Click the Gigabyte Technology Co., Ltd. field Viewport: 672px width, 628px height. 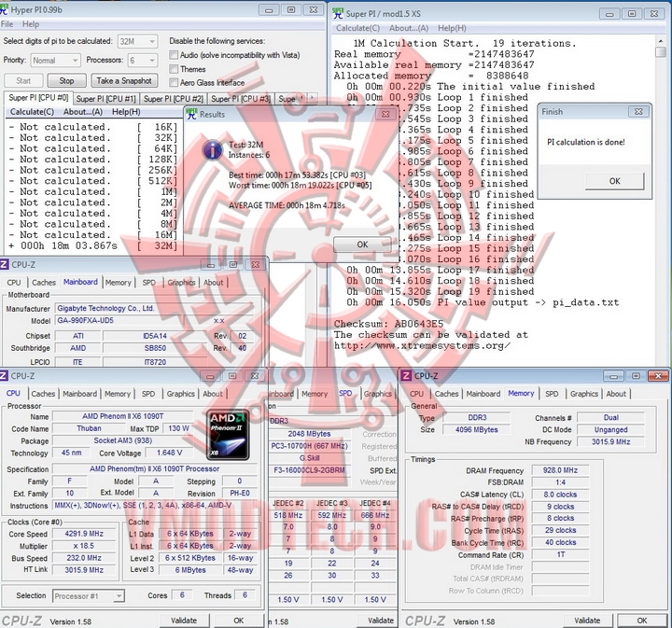click(x=154, y=309)
